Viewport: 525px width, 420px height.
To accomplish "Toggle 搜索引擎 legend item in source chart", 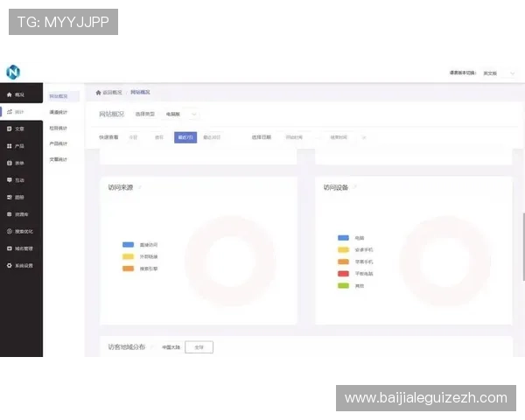I will pos(128,269).
